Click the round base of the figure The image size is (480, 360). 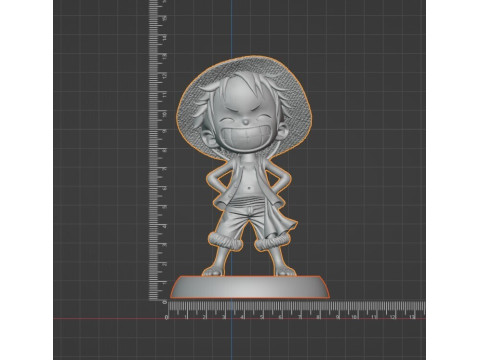pyautogui.click(x=250, y=287)
